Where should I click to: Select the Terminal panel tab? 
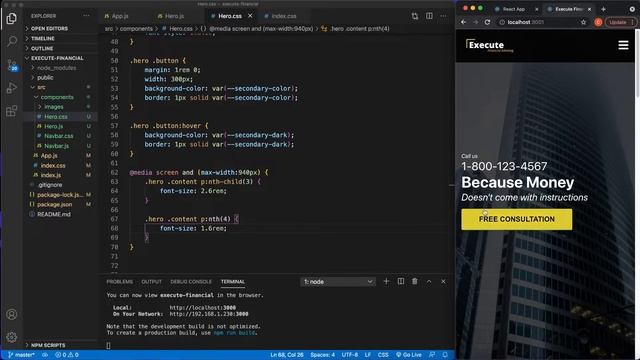233,282
